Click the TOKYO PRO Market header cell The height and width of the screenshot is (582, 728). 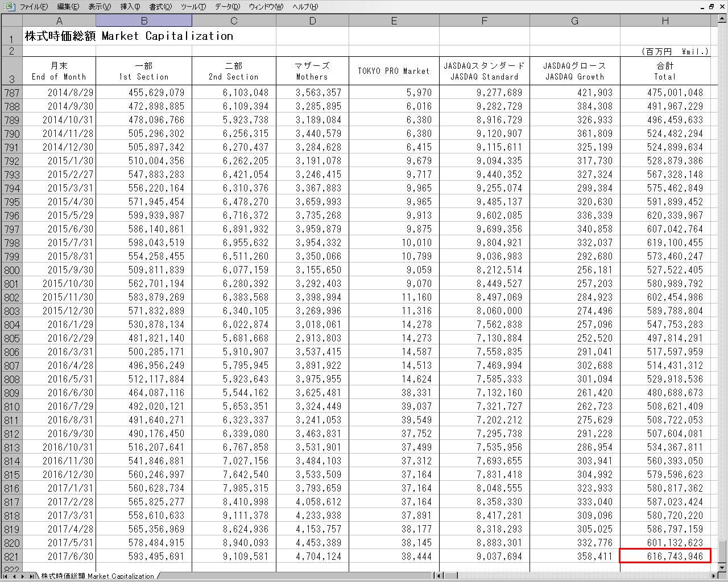point(394,71)
